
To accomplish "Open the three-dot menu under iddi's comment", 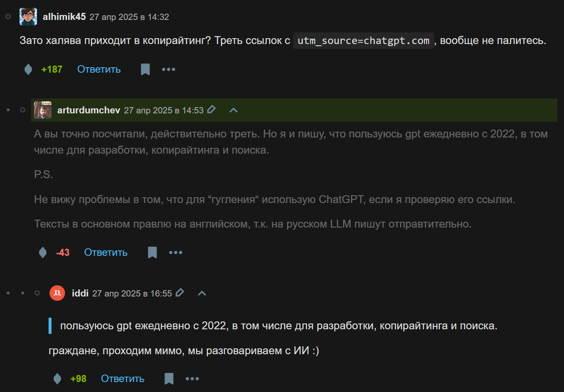I will (192, 378).
